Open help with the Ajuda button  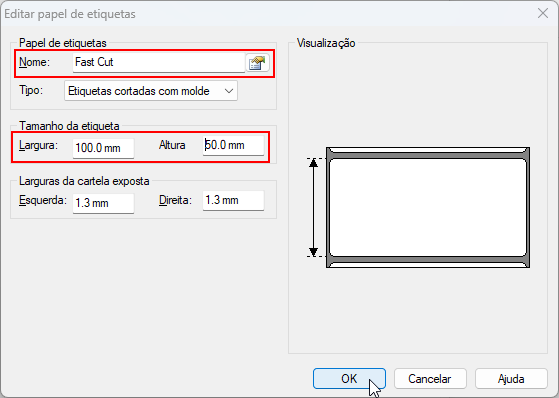(511, 379)
